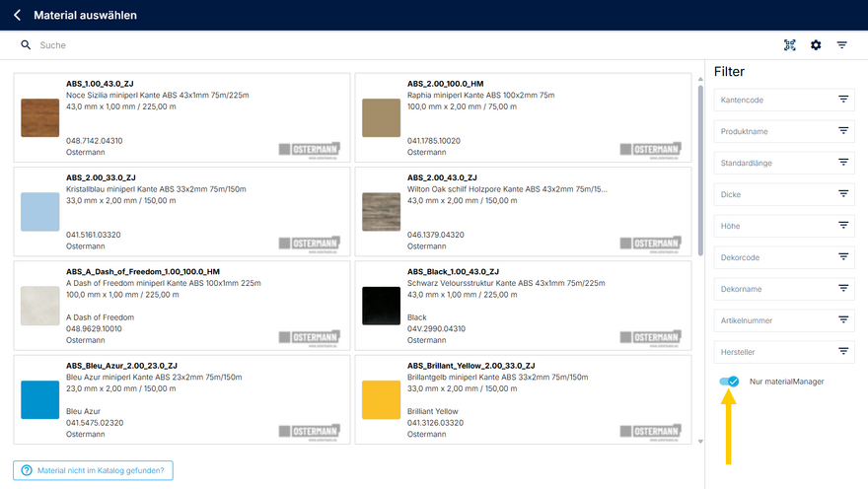This screenshot has width=868, height=489.
Task: Open the Dekorname filter field
Action: pyautogui.click(x=784, y=289)
